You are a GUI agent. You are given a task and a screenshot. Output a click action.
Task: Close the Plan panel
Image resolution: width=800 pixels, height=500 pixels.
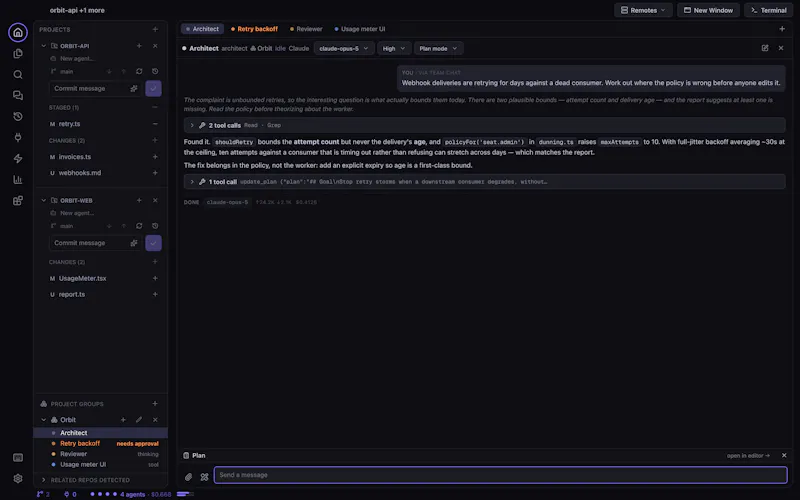(784, 456)
